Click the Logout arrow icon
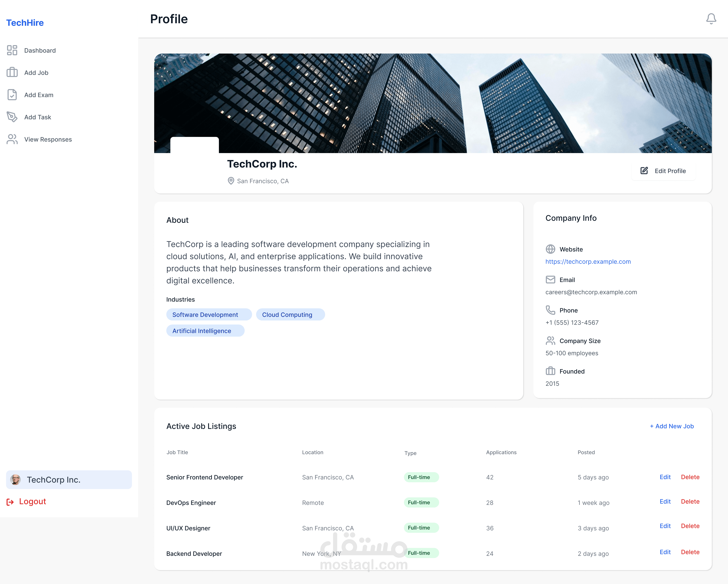 point(10,502)
